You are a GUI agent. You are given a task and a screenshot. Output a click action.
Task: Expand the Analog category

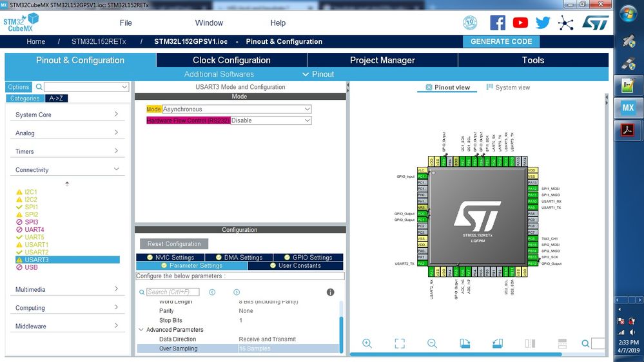pyautogui.click(x=67, y=133)
